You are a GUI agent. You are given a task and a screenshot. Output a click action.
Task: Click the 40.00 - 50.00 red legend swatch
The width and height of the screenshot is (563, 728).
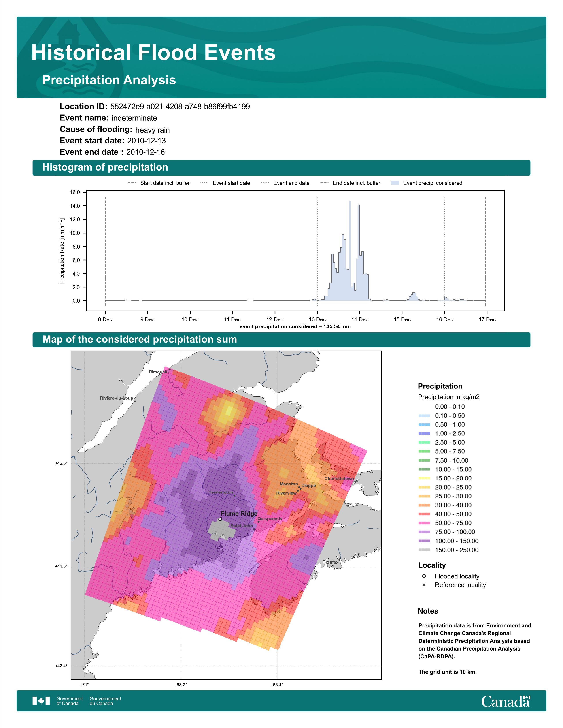pyautogui.click(x=424, y=514)
